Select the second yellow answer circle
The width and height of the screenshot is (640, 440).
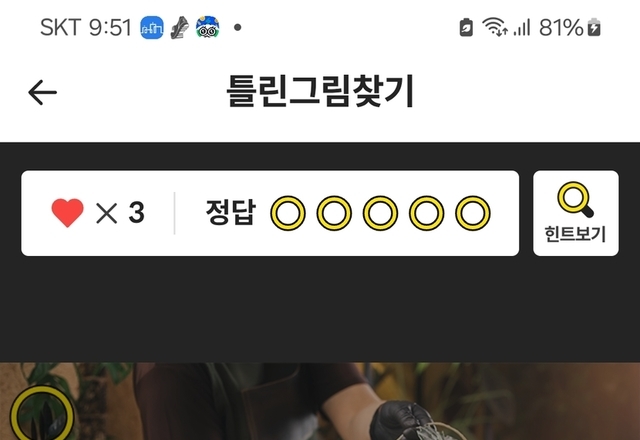pyautogui.click(x=334, y=213)
